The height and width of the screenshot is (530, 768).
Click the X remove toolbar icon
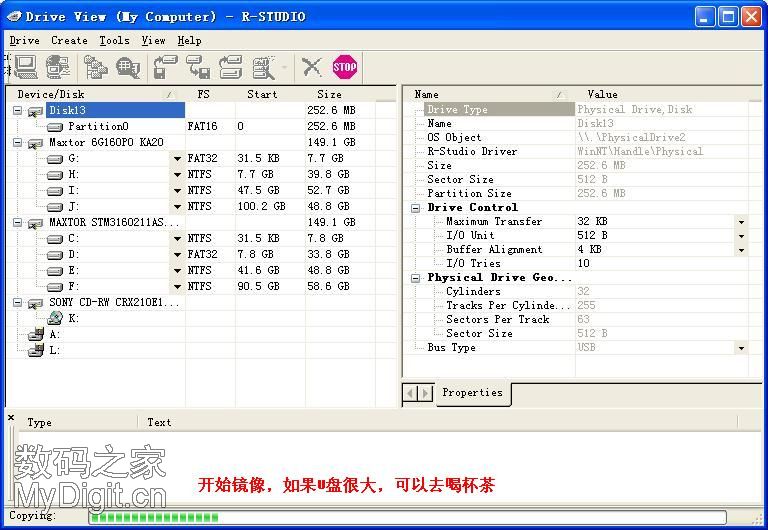[x=312, y=67]
